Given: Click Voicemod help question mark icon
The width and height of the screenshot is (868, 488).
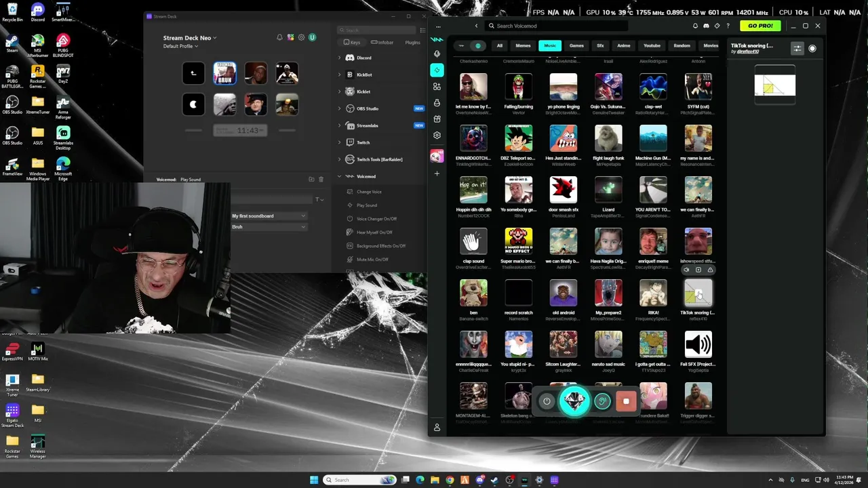Looking at the screenshot, I should point(728,26).
